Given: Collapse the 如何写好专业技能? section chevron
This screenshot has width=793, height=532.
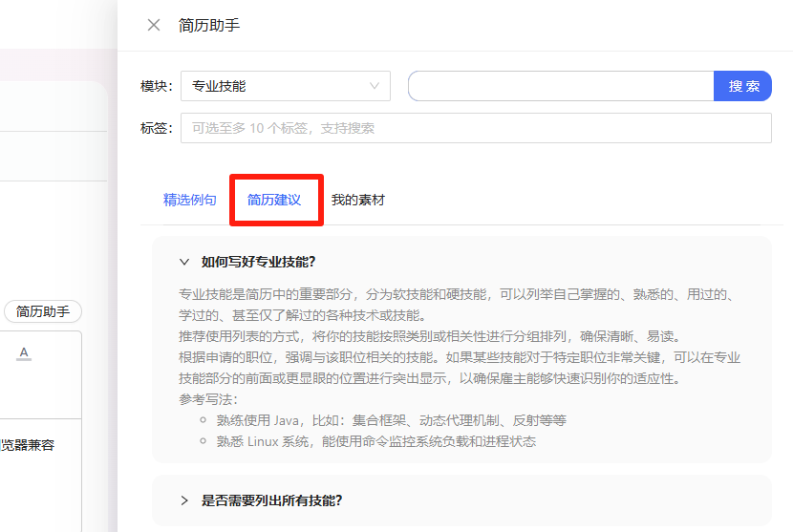Looking at the screenshot, I should (x=184, y=262).
